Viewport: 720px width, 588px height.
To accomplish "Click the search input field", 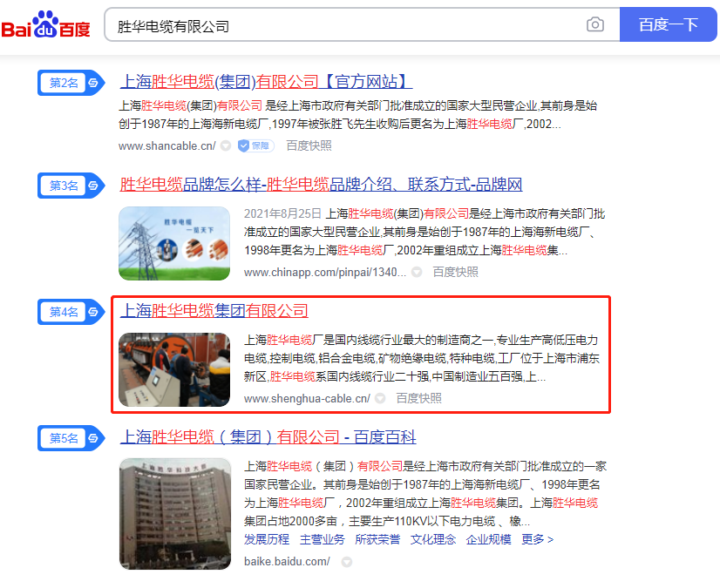I will (344, 24).
